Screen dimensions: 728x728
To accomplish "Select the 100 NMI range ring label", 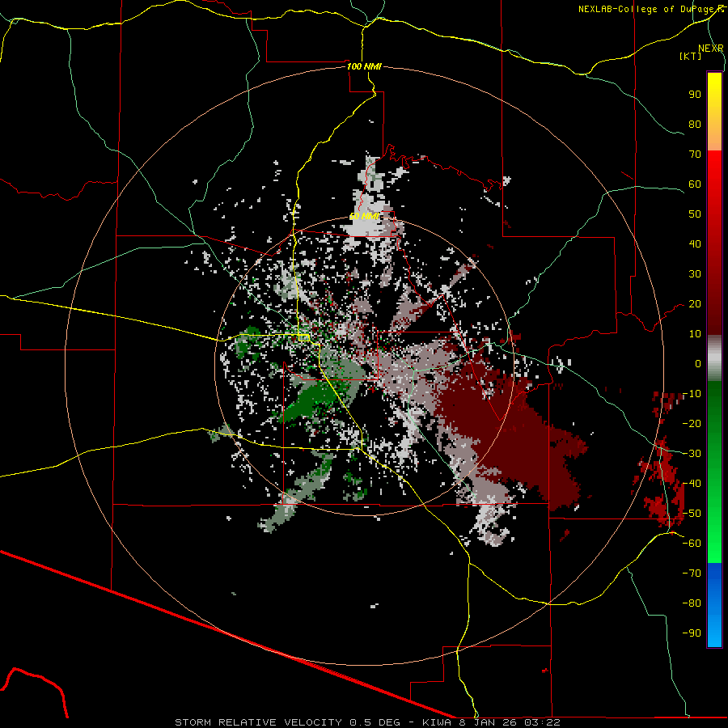I will 364,66.
